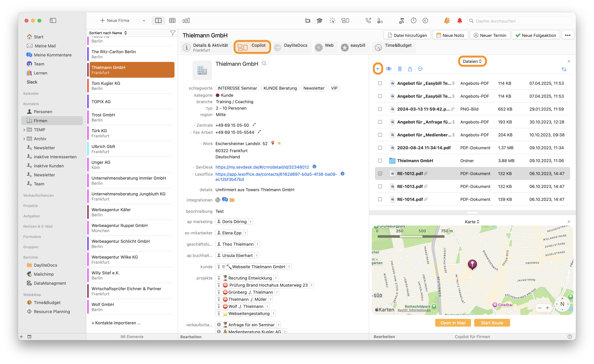This screenshot has height=364, width=594.
Task: Uncheck the RE-1012.pdf checkbox
Action: point(380,173)
